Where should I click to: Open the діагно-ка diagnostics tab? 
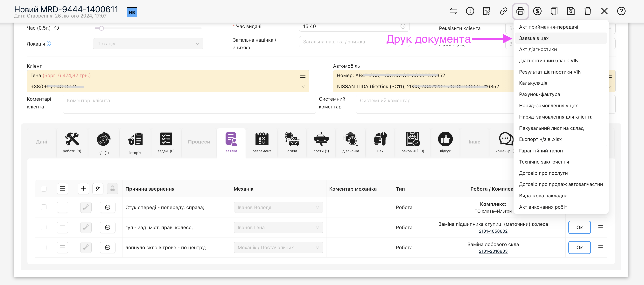(x=351, y=142)
